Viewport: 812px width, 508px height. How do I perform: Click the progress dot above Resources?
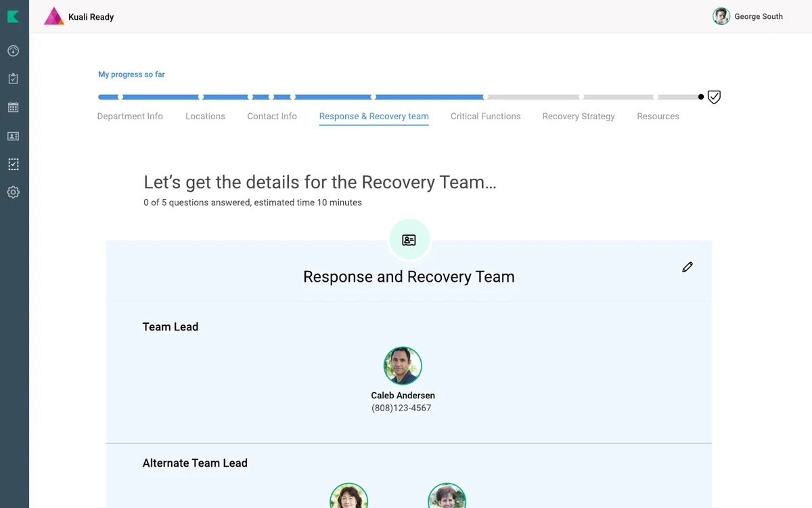[x=656, y=97]
